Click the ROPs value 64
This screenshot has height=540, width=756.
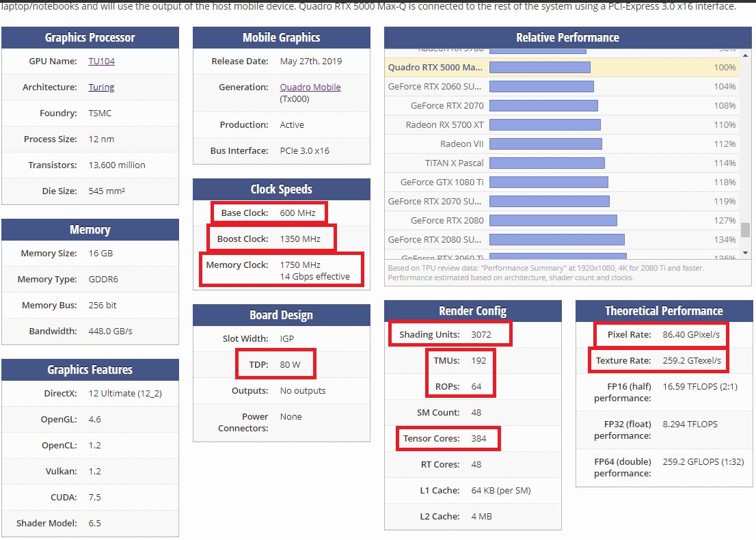pos(476,387)
